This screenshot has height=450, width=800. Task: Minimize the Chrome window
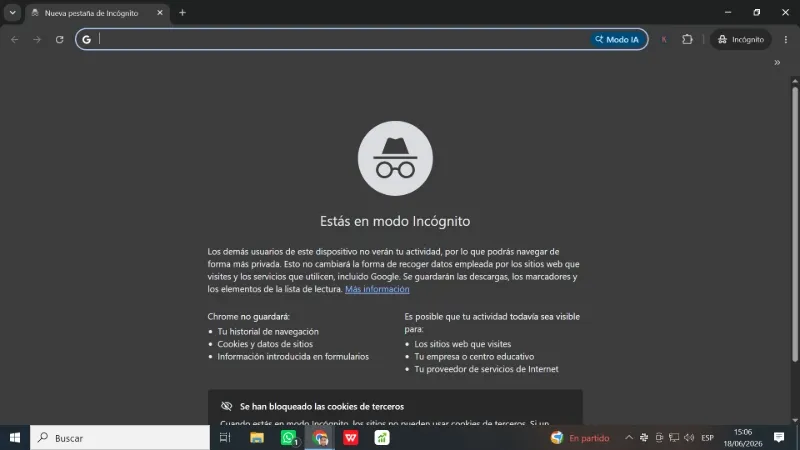point(728,12)
